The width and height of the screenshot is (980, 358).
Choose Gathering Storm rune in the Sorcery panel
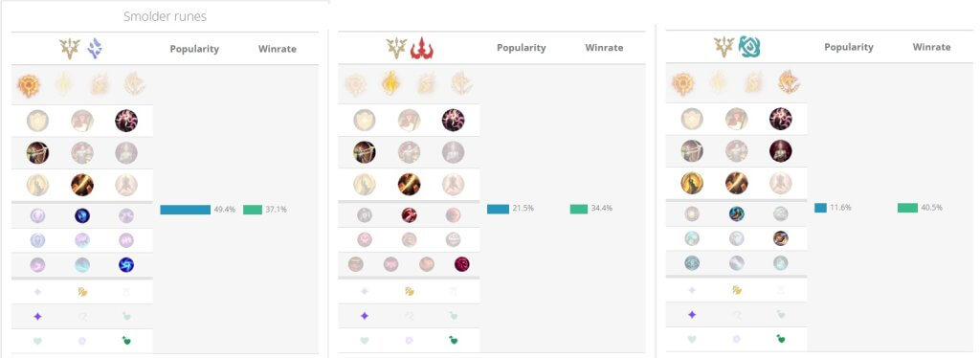point(126,265)
